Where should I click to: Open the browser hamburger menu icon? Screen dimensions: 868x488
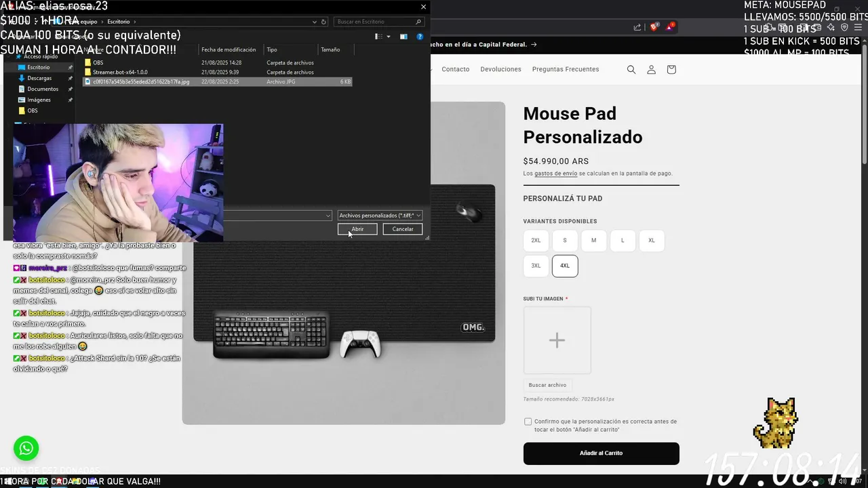858,27
